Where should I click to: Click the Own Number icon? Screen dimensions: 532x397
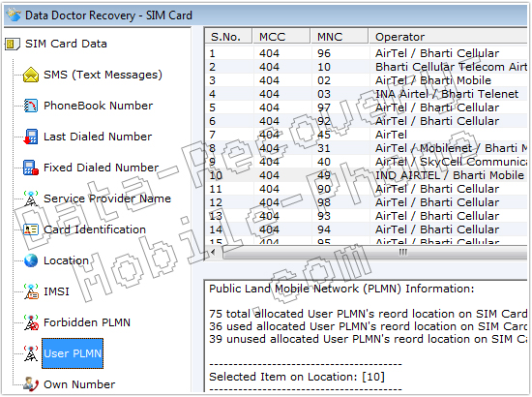[31, 384]
